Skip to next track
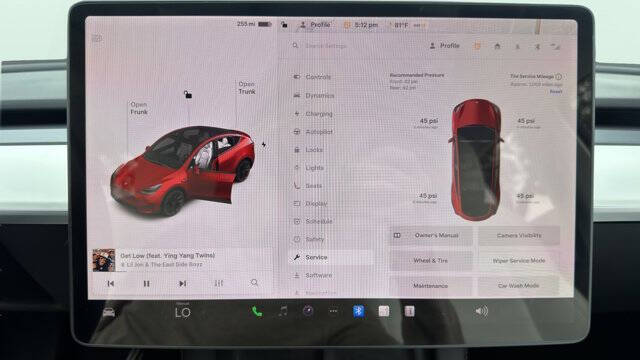 point(182,283)
